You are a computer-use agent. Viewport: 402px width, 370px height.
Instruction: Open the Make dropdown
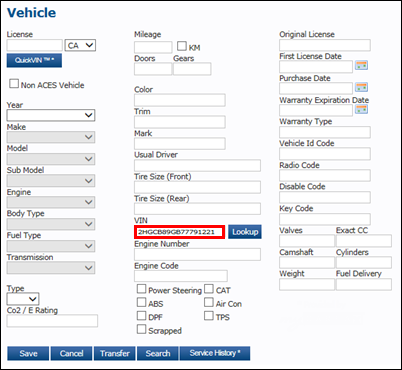(51, 137)
